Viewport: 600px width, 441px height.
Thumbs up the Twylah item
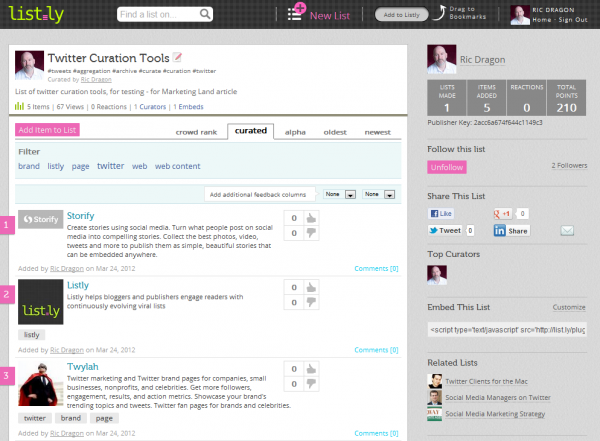pyautogui.click(x=311, y=369)
